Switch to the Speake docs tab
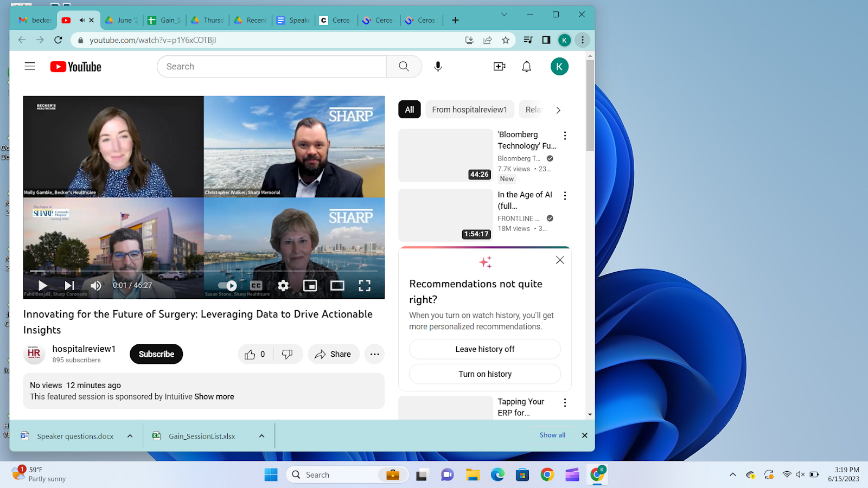Viewport: 868px width, 488px height. tap(293, 20)
